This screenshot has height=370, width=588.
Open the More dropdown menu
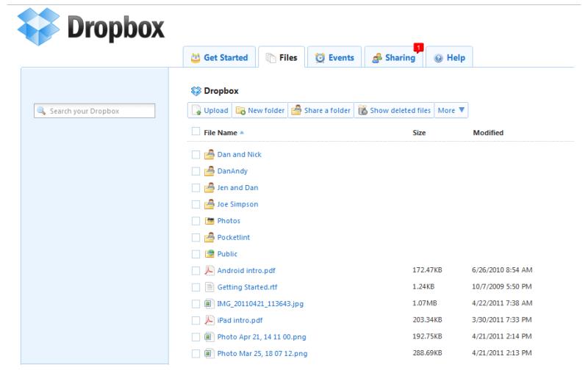[x=451, y=110]
